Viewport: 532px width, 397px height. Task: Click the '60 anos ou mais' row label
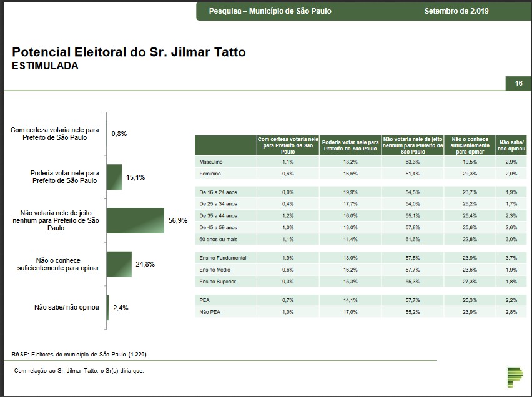tap(218, 238)
